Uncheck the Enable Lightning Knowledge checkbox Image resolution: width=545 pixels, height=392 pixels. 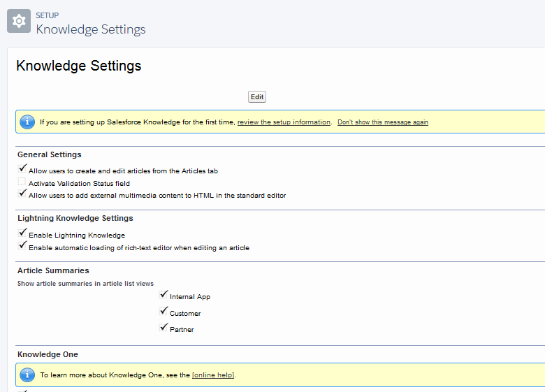point(22,234)
